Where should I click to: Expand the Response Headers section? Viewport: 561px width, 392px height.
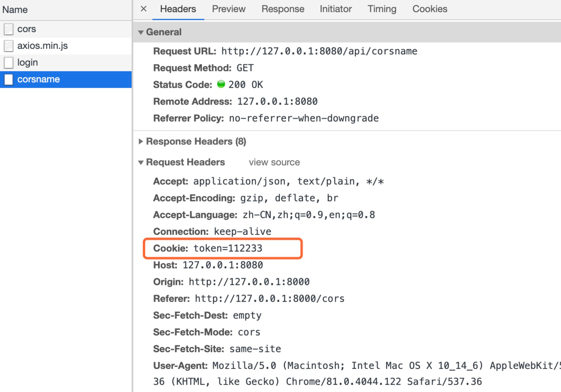[141, 141]
